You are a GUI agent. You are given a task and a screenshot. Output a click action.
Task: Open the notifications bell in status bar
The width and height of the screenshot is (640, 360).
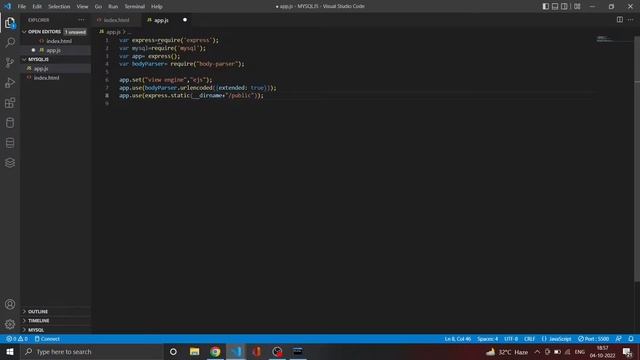631,339
